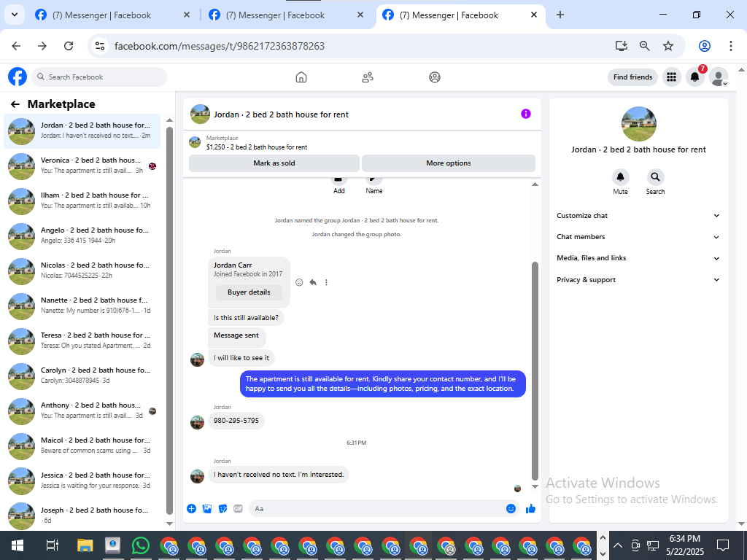Click in the Search Facebook field
Viewport: 747px width, 560px height.
[99, 77]
